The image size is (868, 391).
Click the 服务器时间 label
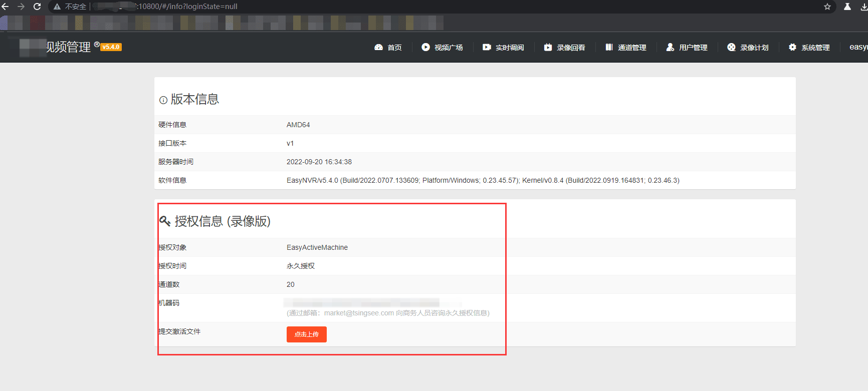(x=176, y=162)
